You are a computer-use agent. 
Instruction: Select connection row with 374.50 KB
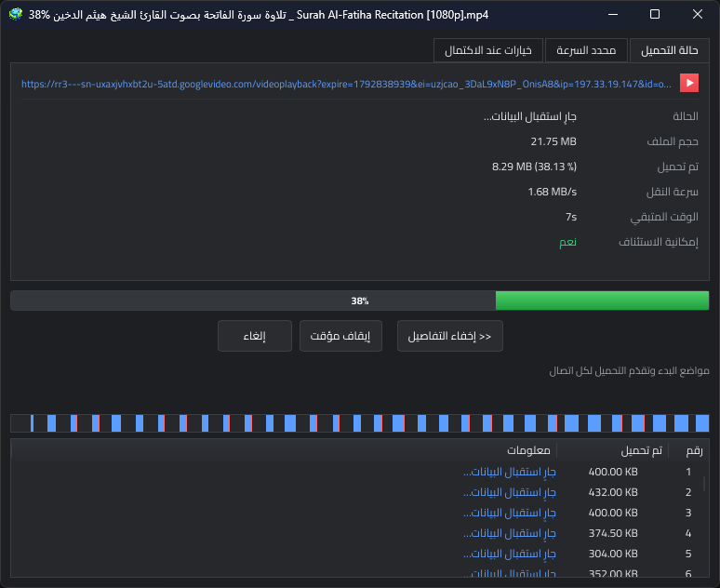(x=360, y=533)
